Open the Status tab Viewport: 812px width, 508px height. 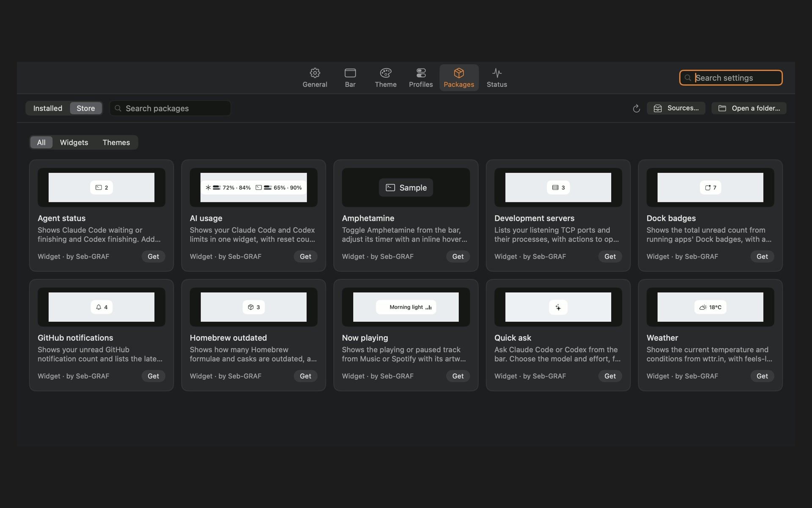[x=497, y=78]
